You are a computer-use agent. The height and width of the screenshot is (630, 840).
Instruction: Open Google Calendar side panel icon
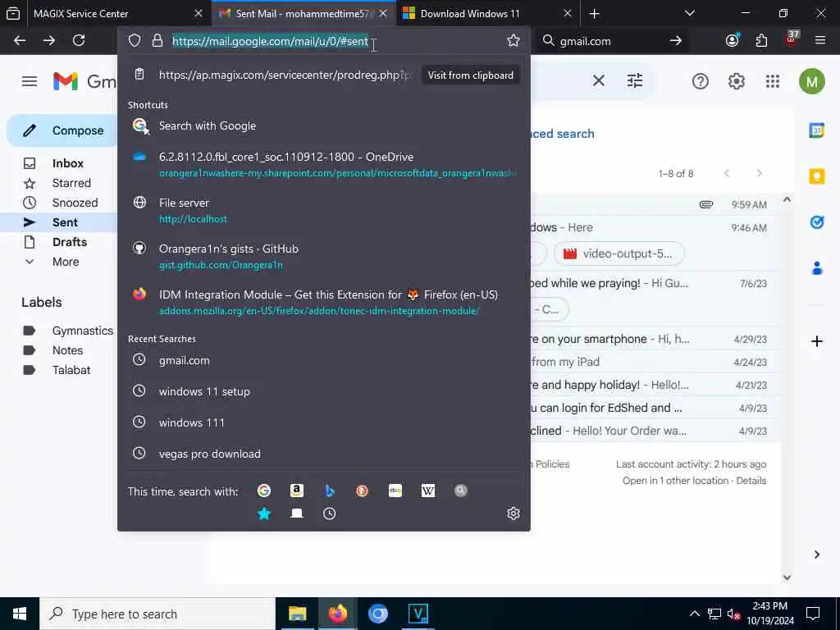816,130
